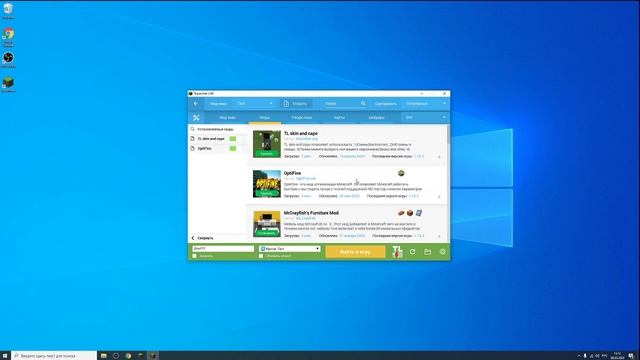This screenshot has height=360, width=640.
Task: Click the TL mods icon in bottom bar
Action: (x=397, y=251)
